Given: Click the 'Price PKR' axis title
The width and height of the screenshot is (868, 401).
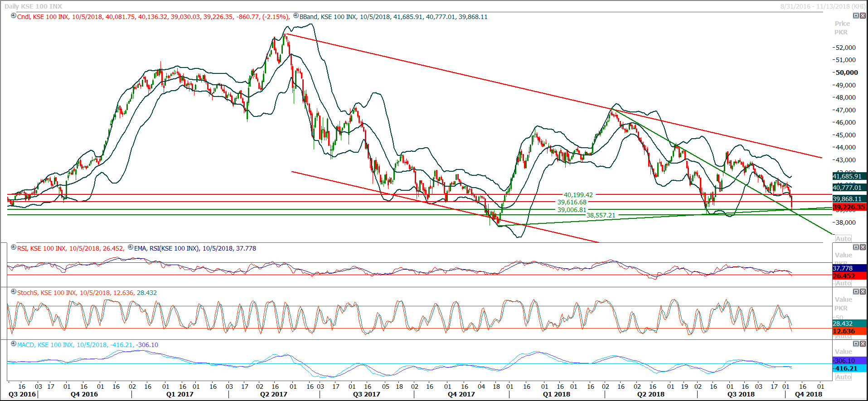Looking at the screenshot, I should 842,28.
